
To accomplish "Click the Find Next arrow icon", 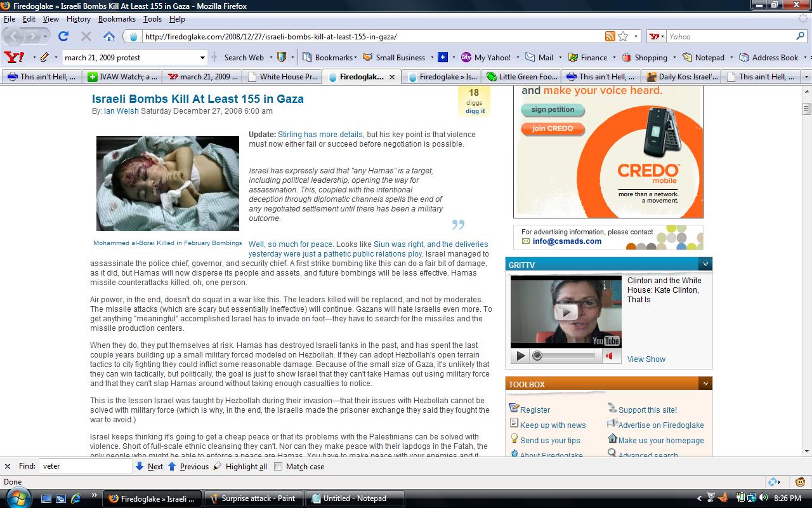I will point(140,466).
